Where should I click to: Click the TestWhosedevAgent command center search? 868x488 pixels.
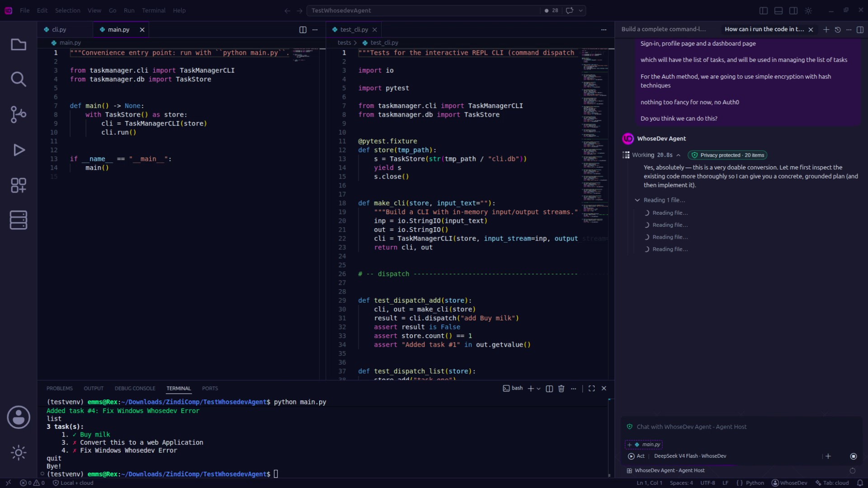pyautogui.click(x=423, y=10)
